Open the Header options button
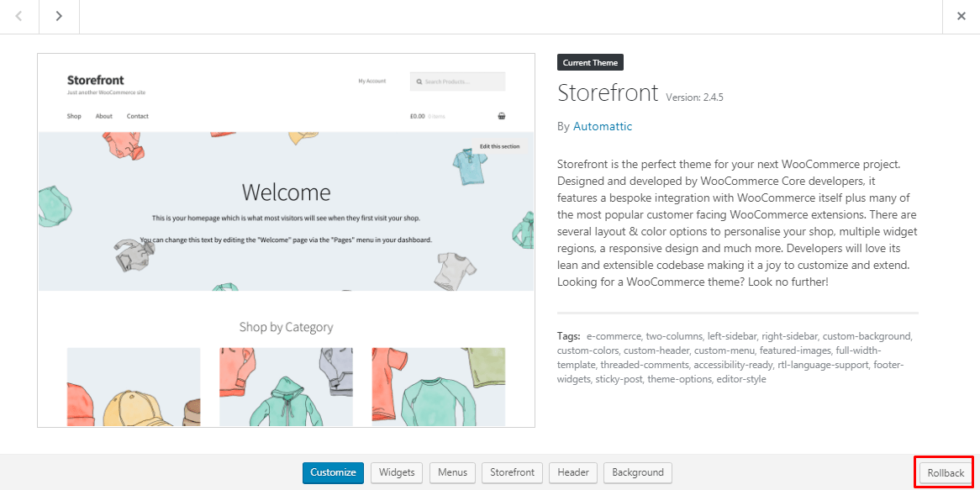Image resolution: width=980 pixels, height=490 pixels. pos(573,472)
